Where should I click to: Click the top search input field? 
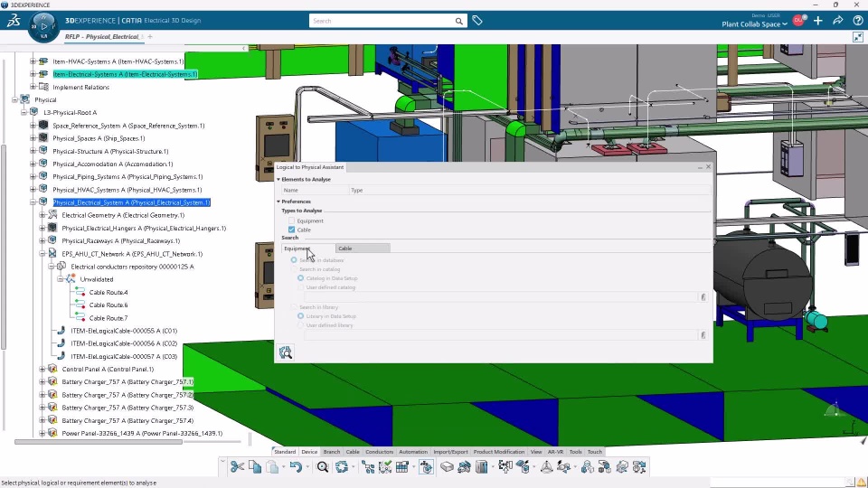click(x=382, y=21)
